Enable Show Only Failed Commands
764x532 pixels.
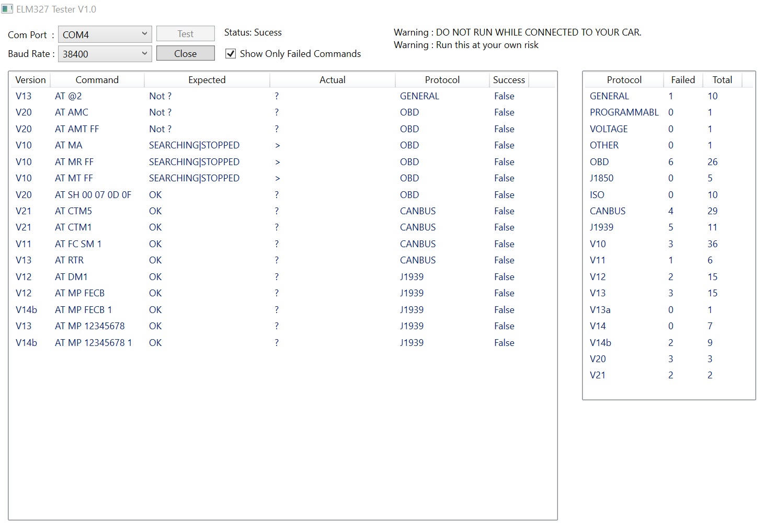tap(231, 53)
